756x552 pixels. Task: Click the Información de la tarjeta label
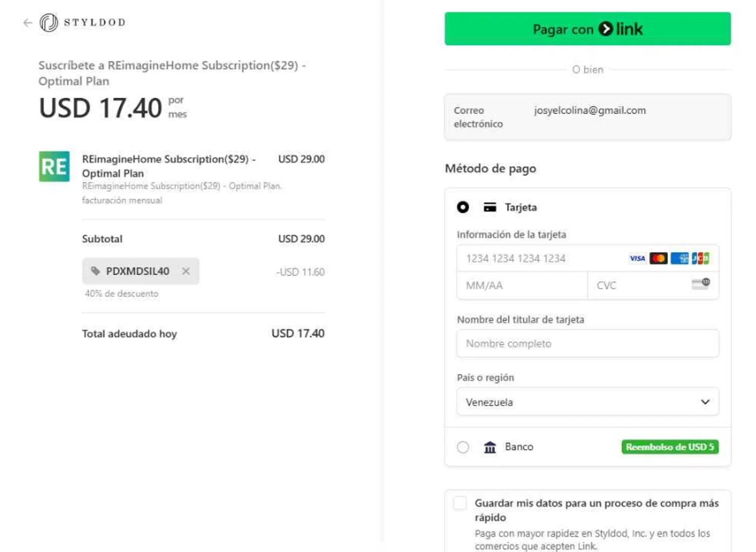point(512,234)
